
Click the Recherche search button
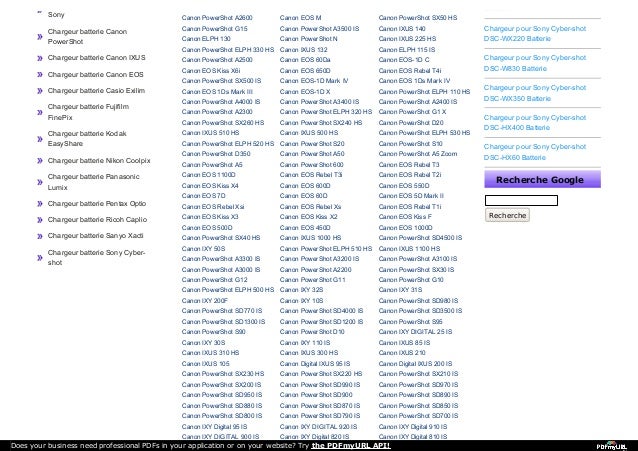(507, 215)
